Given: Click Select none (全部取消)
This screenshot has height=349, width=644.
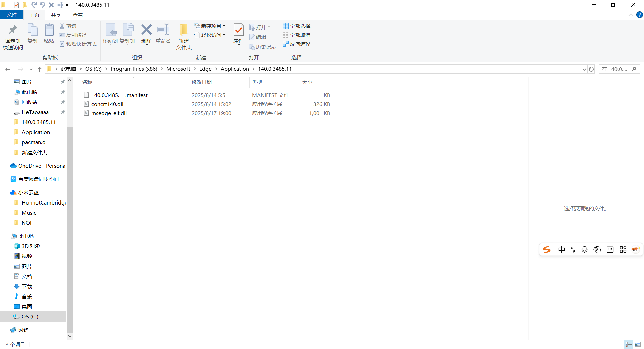Looking at the screenshot, I should pos(297,35).
